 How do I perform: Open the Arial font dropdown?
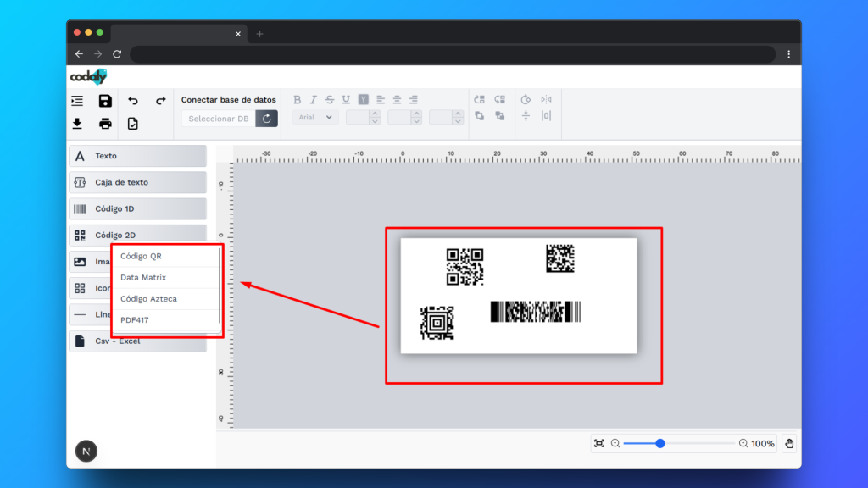pos(315,117)
